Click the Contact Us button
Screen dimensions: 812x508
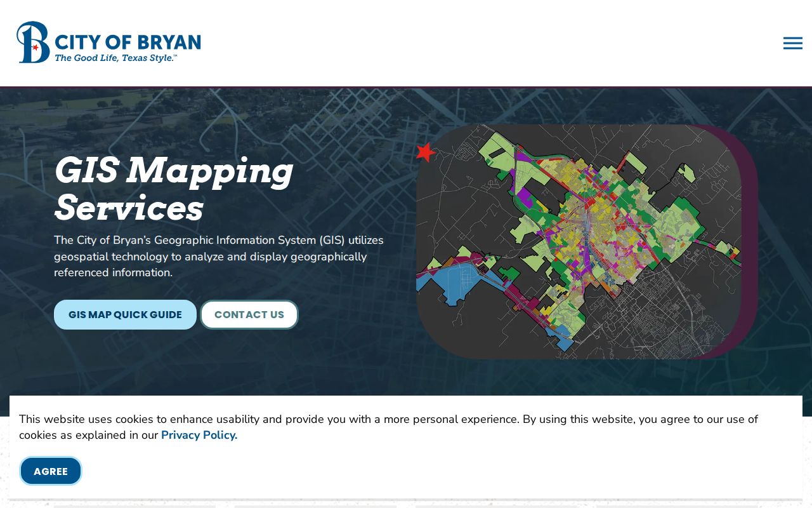[x=249, y=315]
